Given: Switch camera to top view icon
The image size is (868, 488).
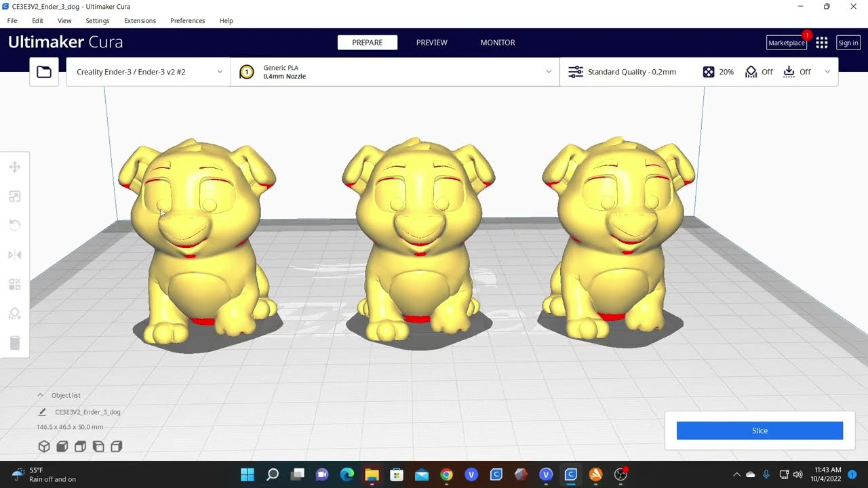Looking at the screenshot, I should tap(80, 446).
